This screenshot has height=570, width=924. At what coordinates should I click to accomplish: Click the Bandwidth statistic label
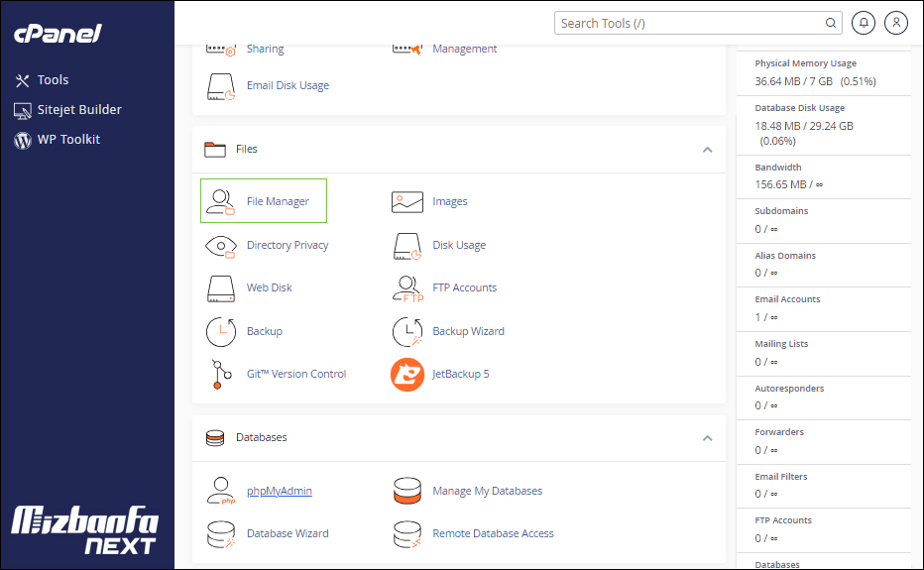click(778, 168)
